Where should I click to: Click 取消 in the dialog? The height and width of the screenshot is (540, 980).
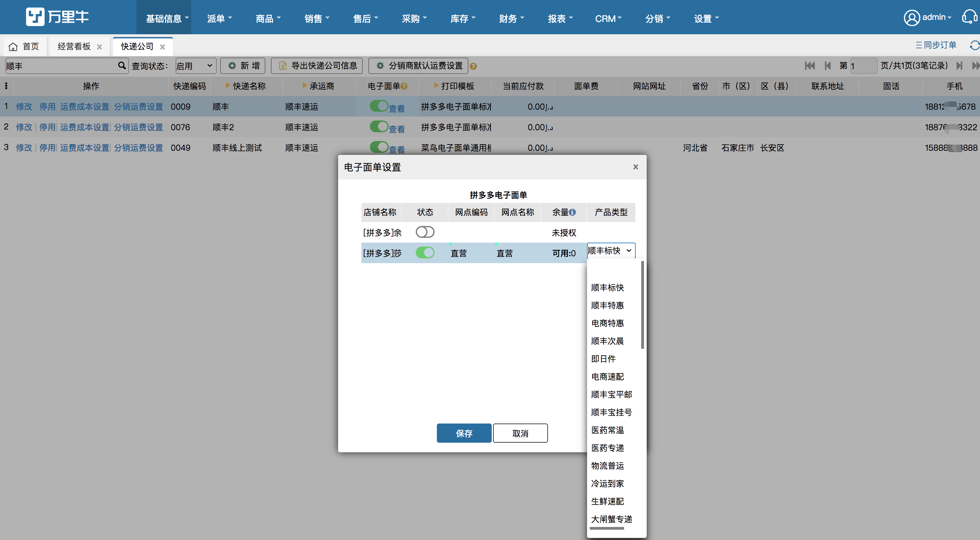(x=520, y=433)
